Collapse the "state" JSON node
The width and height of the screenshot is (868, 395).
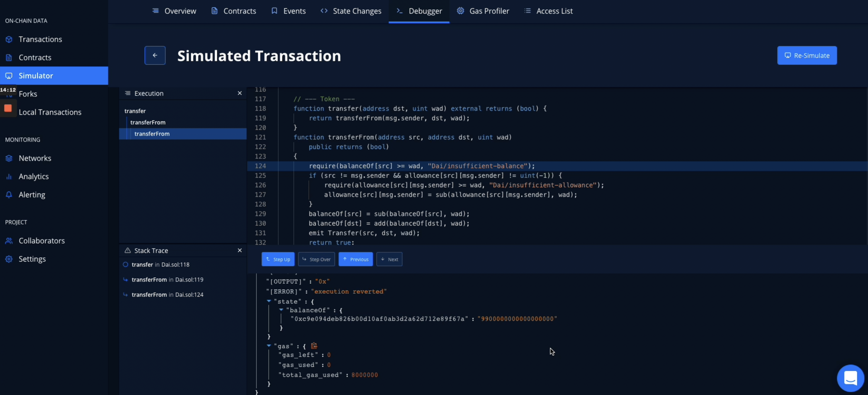click(269, 301)
